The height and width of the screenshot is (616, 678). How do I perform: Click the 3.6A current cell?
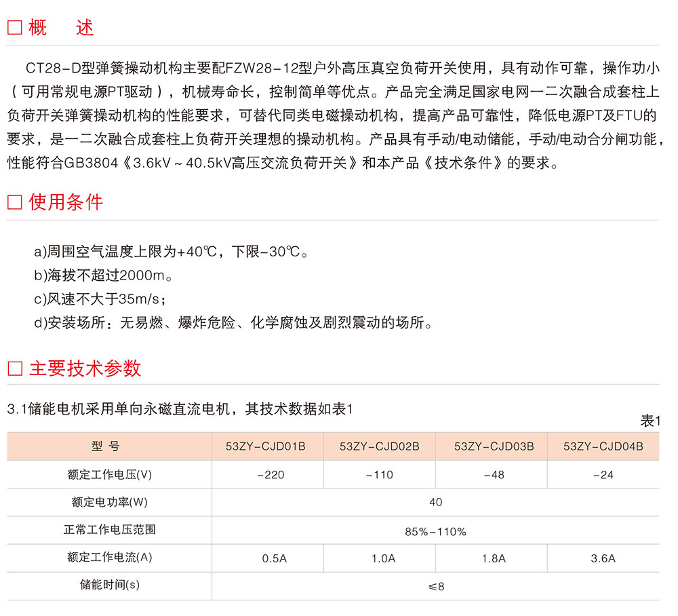[x=603, y=558]
